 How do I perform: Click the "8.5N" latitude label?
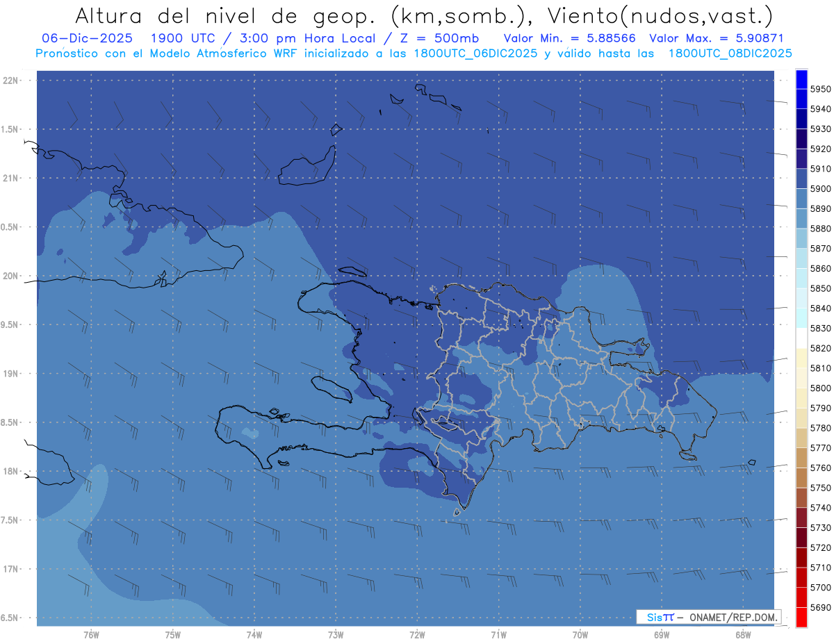[10, 422]
